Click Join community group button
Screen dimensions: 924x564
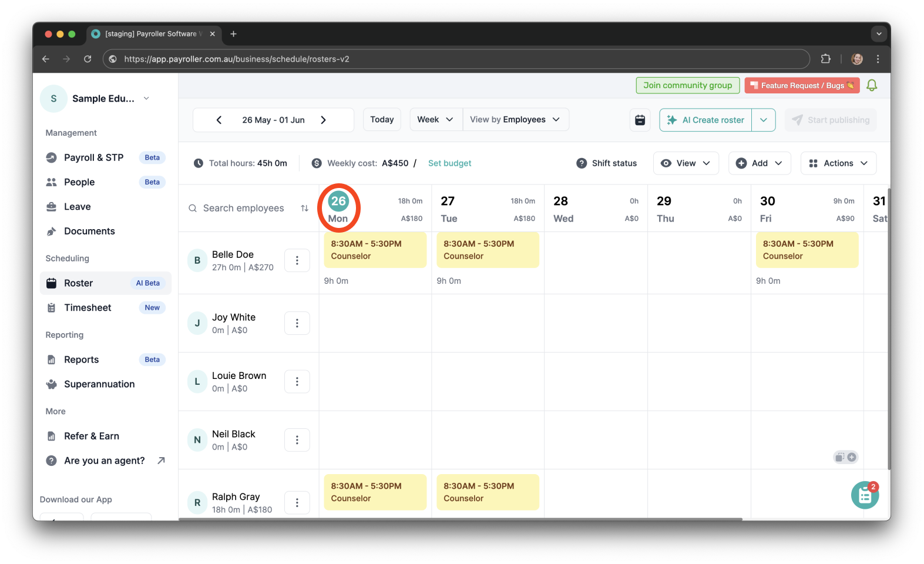[688, 86]
